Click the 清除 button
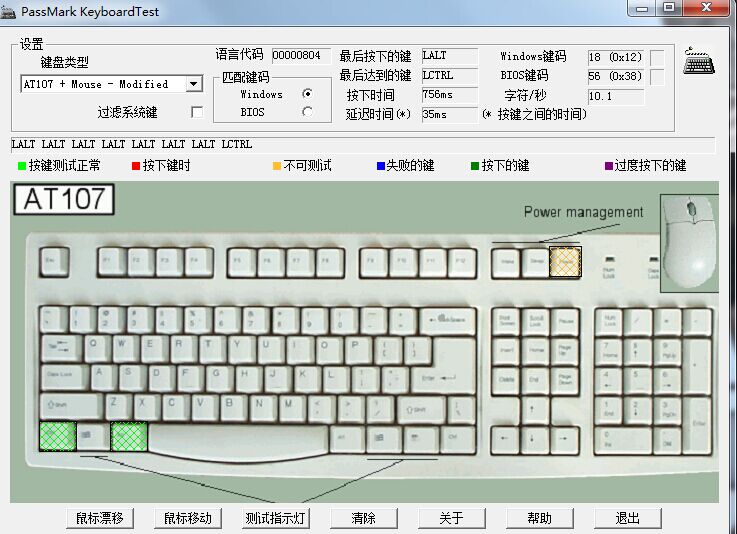Viewport: 737px width, 534px height. coord(364,518)
